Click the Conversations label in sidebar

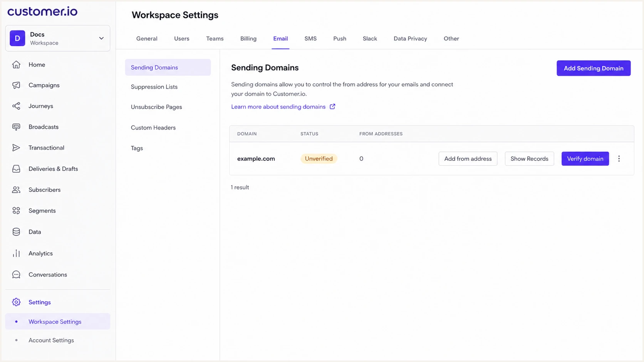(x=48, y=275)
